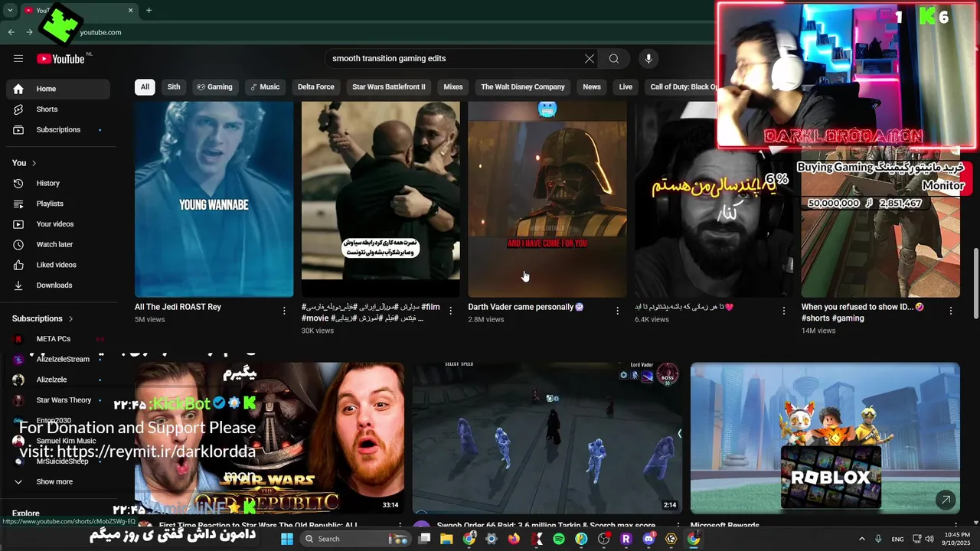Open more options for the #film #movie short

pyautogui.click(x=451, y=311)
